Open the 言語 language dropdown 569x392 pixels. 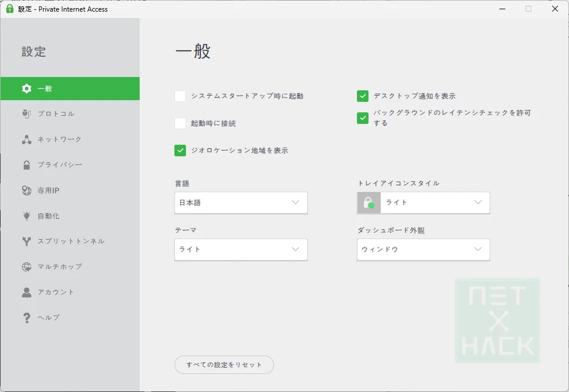click(x=240, y=203)
